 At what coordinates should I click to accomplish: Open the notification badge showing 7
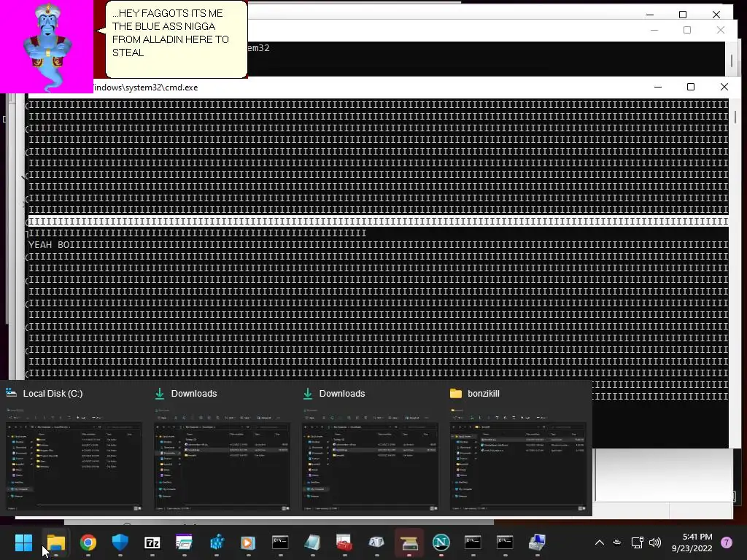tap(726, 542)
